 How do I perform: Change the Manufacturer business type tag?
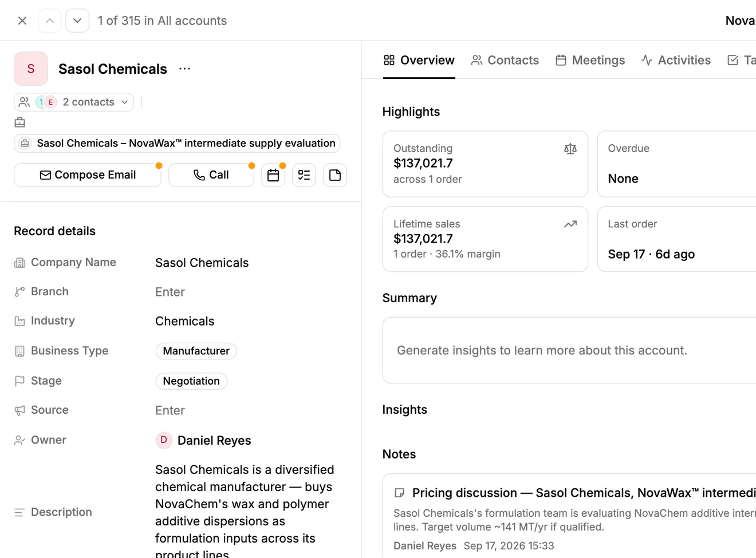pyautogui.click(x=196, y=351)
